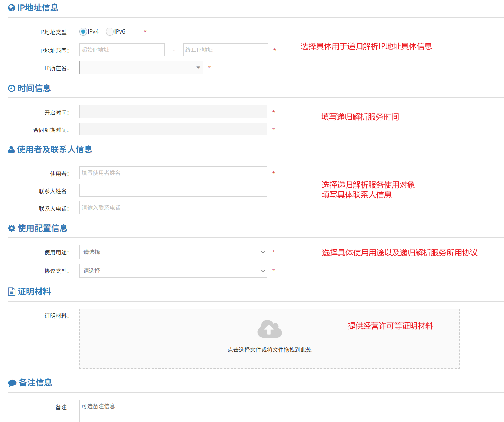The width and height of the screenshot is (504, 422).
Task: Click the clock icon beside 时间信息
Action: [12, 88]
